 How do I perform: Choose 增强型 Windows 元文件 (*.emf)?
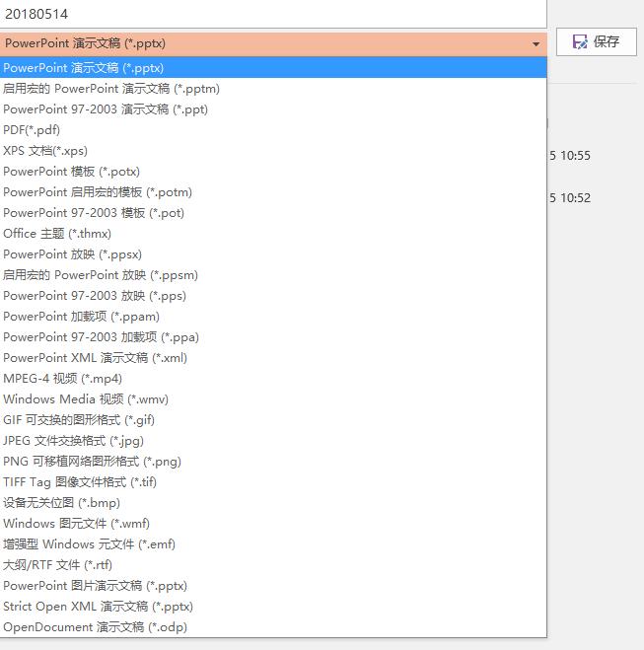pyautogui.click(x=273, y=544)
